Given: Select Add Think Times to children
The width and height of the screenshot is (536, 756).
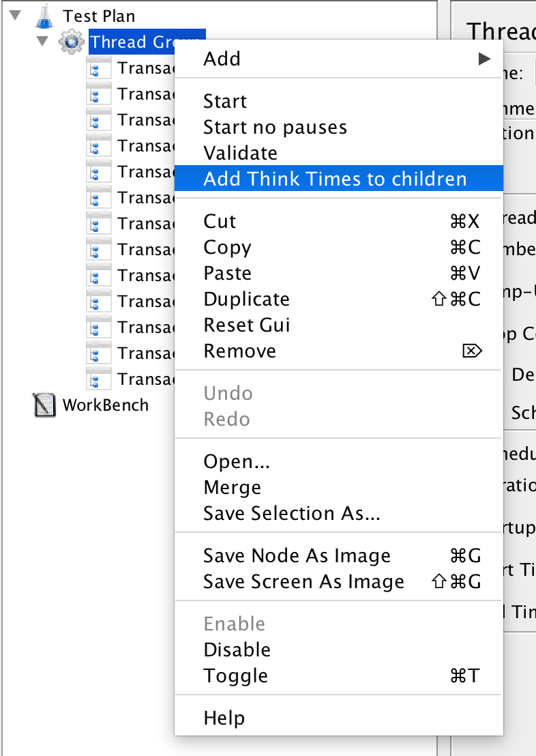Looking at the screenshot, I should pos(335,179).
